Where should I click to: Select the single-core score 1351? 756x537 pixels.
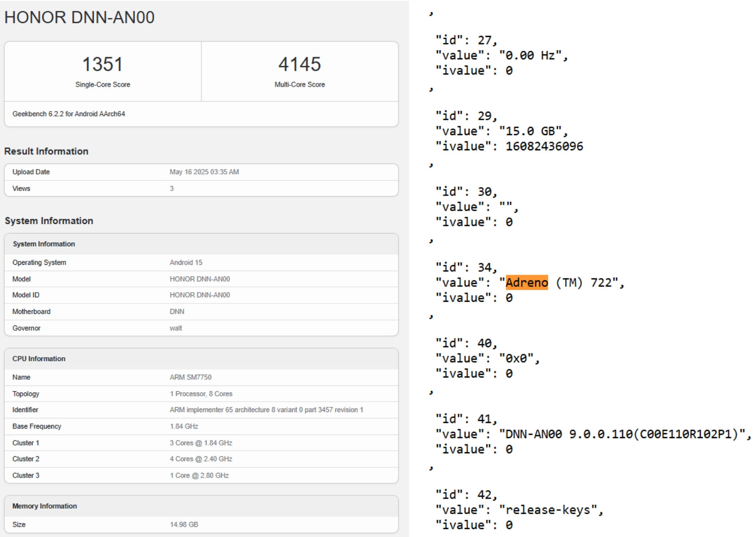(x=102, y=64)
